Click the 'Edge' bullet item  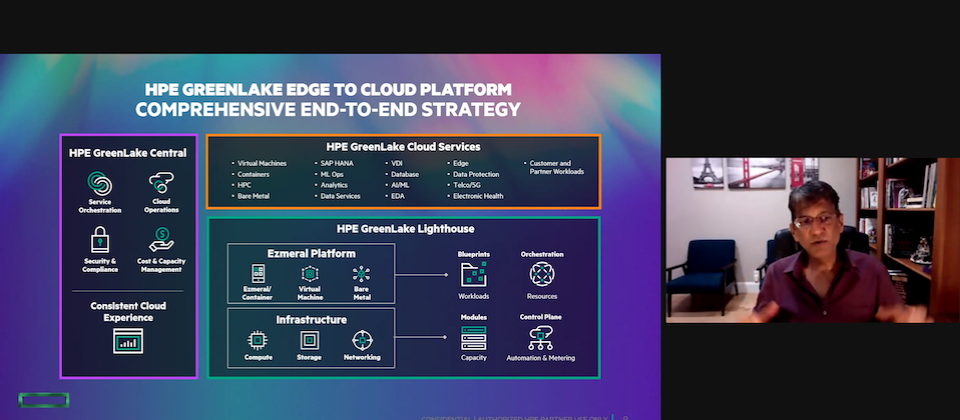click(x=460, y=163)
